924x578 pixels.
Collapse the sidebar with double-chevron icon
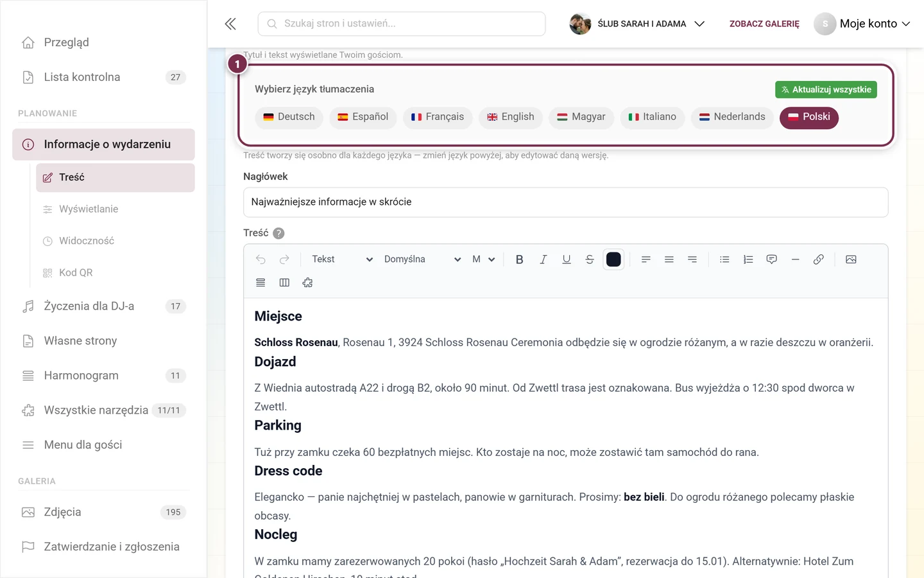[230, 24]
